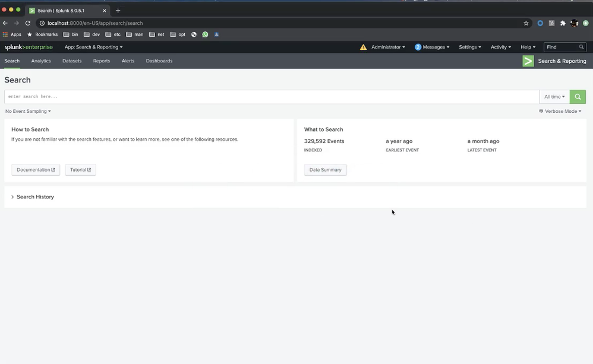
Task: Switch to the Datasets tab
Action: [x=72, y=61]
